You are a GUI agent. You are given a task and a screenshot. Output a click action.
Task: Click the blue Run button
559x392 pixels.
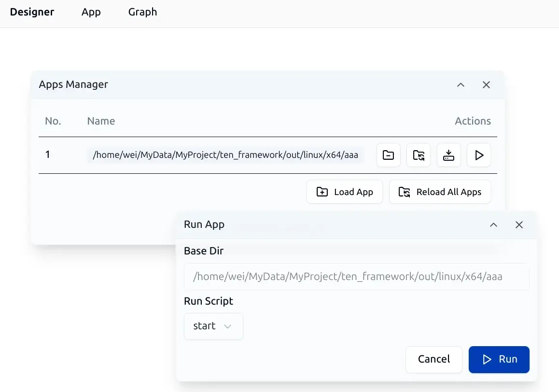499,359
